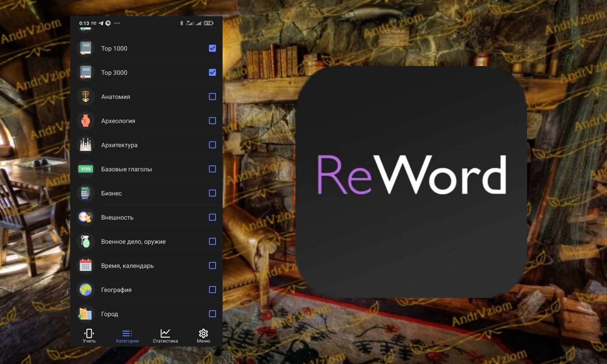Click the Анатомия skeleton icon
Screen dimensions: 607x364
(x=86, y=97)
